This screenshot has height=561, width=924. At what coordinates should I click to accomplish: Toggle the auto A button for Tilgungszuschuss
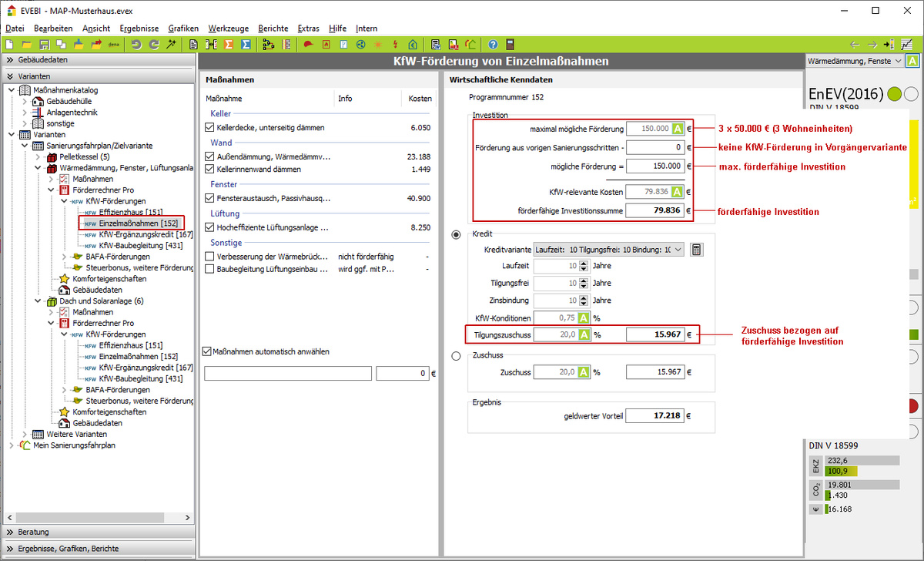[x=584, y=335]
